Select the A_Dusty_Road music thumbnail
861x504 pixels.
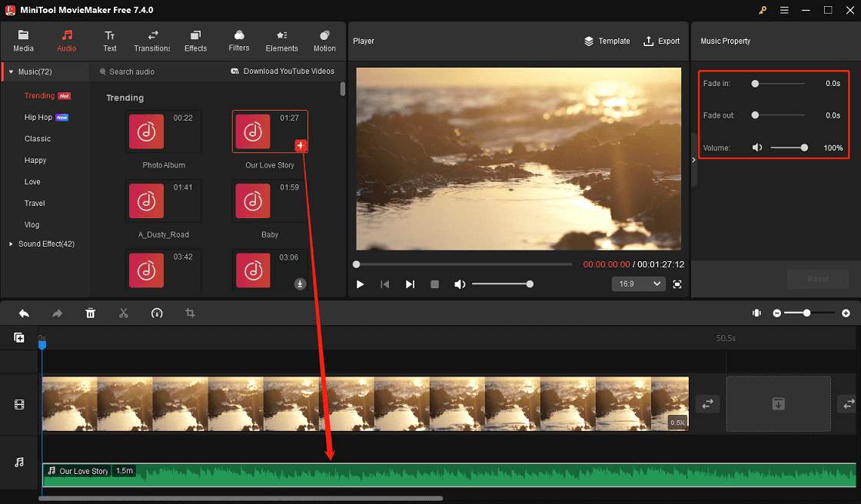163,201
